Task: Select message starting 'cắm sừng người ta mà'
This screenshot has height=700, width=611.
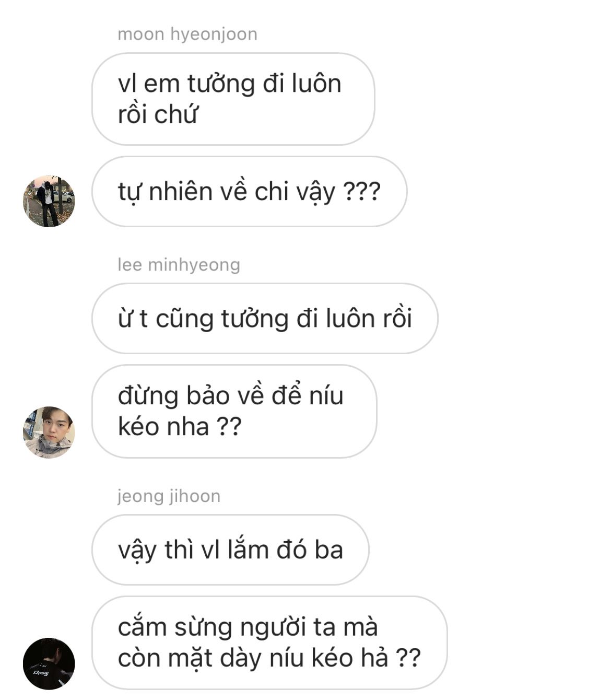Action: tap(269, 643)
